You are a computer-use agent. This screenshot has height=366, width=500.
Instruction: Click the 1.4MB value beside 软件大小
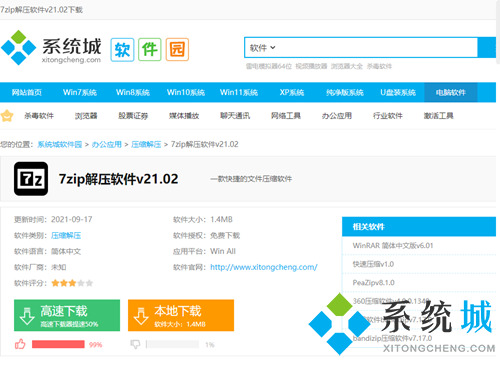click(x=221, y=219)
